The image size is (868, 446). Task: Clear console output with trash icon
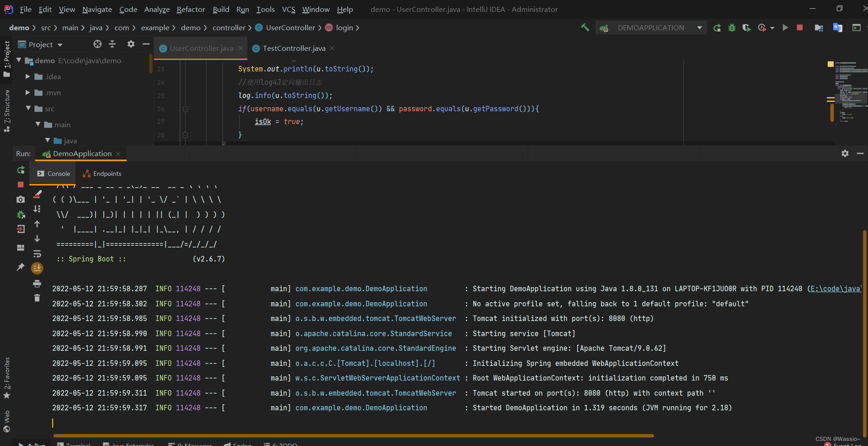(37, 298)
